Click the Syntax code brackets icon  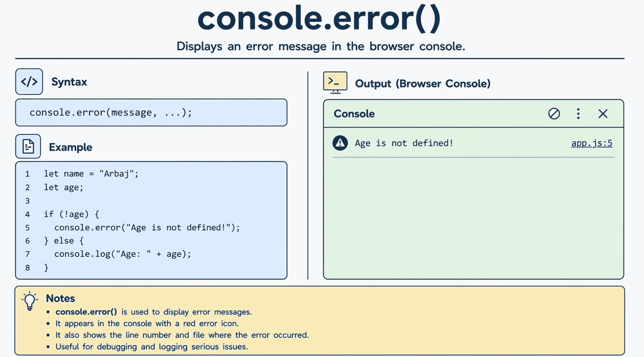pyautogui.click(x=29, y=81)
